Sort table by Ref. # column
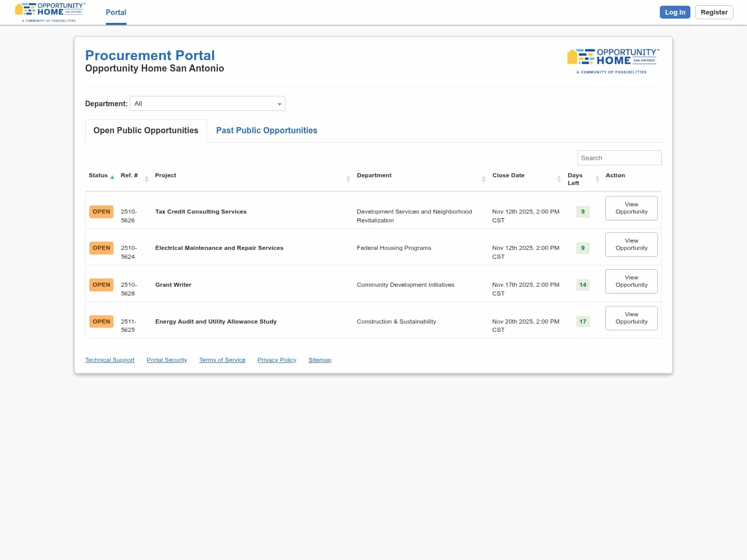Viewport: 747px width, 560px height. (x=146, y=179)
